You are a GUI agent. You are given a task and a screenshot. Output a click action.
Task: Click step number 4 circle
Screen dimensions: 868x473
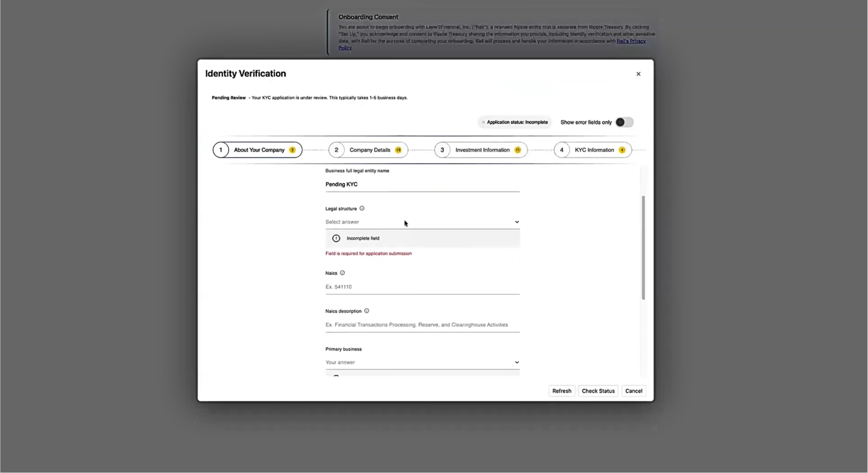pyautogui.click(x=562, y=150)
